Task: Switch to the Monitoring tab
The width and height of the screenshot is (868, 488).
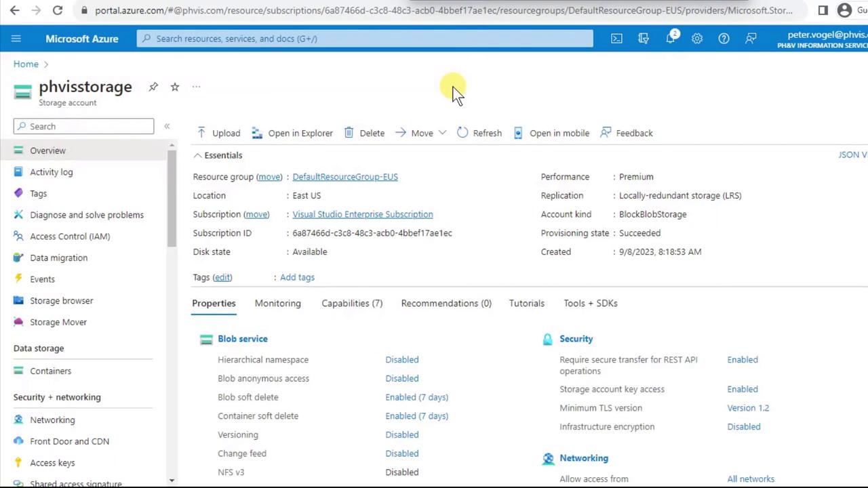Action: tap(278, 304)
